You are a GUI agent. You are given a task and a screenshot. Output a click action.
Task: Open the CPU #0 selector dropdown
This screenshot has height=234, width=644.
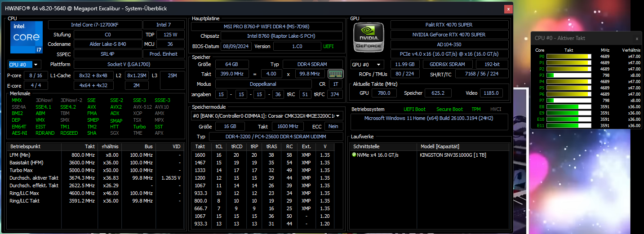(25, 65)
